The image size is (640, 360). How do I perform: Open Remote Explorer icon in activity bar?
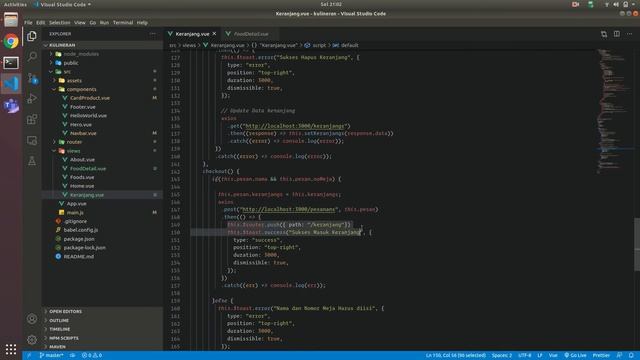pos(32,140)
